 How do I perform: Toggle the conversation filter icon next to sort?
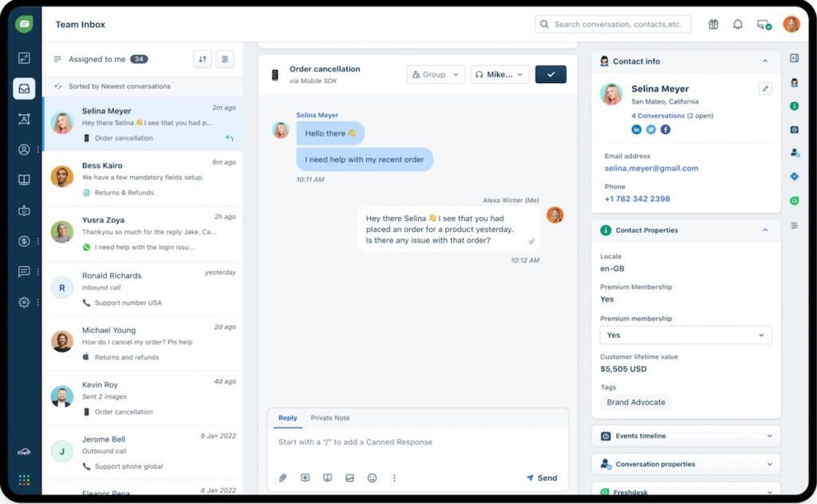tap(224, 59)
